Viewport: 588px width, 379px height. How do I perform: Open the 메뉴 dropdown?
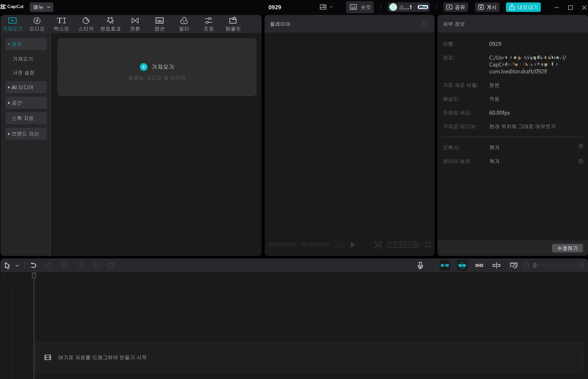click(x=42, y=7)
